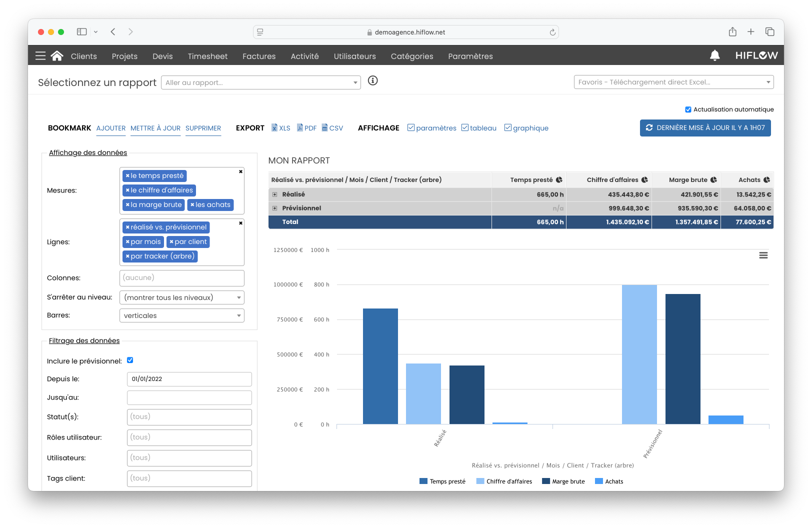Open the Timesheet menu
Image resolution: width=812 pixels, height=528 pixels.
tap(207, 56)
